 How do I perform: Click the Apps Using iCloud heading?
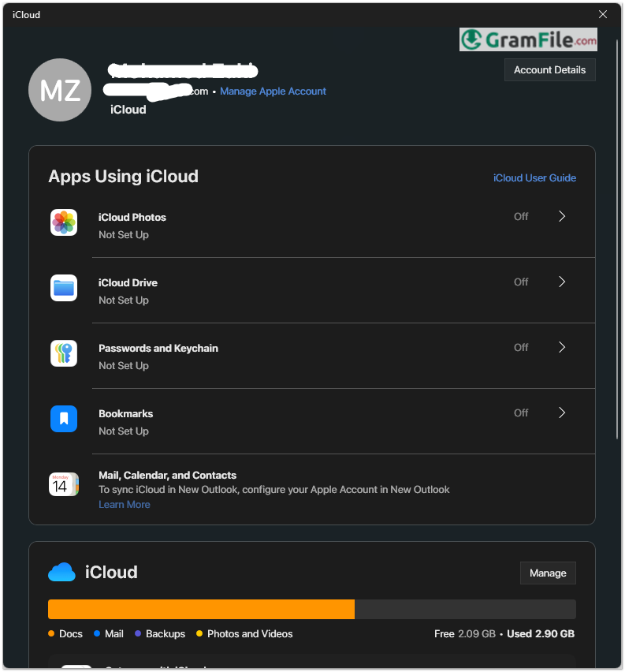(x=124, y=177)
